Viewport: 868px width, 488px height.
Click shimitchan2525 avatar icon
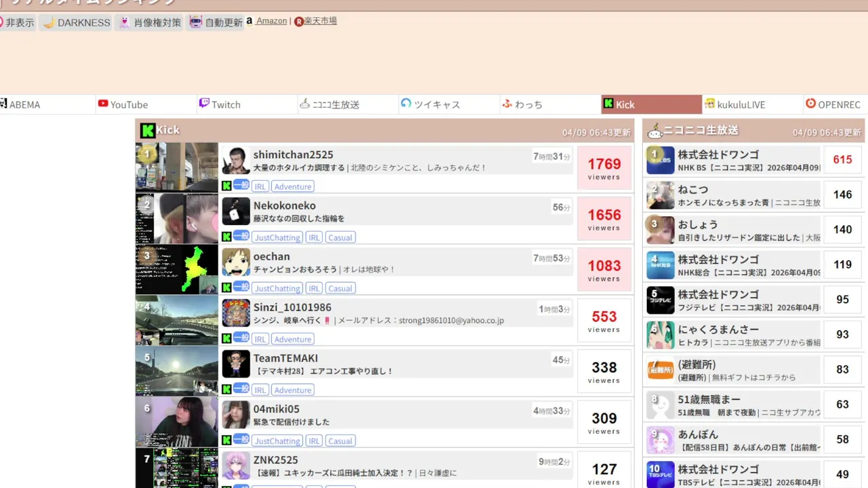pyautogui.click(x=236, y=161)
